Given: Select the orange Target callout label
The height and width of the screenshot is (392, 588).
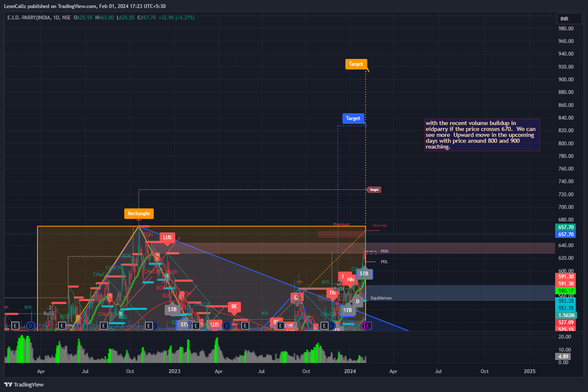Looking at the screenshot, I should (356, 64).
